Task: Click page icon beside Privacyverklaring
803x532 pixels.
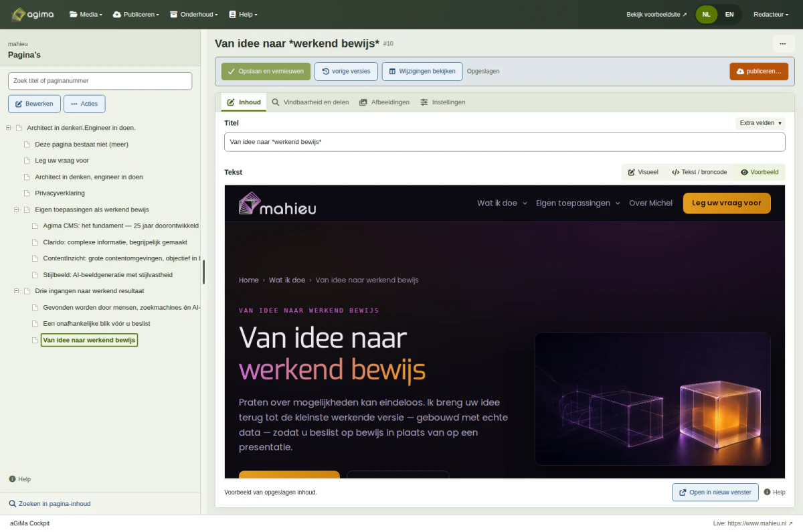Action: [x=27, y=193]
